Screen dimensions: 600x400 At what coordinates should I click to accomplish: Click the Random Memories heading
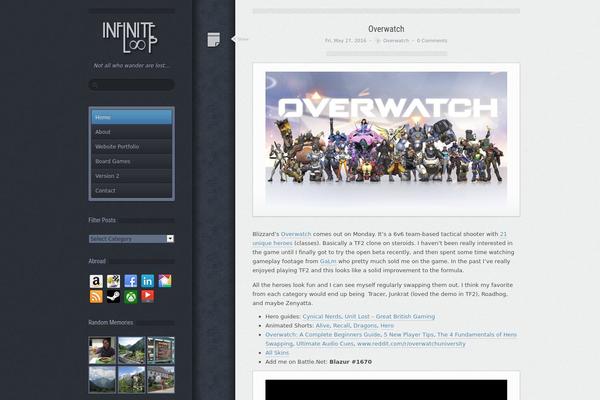pos(111,323)
